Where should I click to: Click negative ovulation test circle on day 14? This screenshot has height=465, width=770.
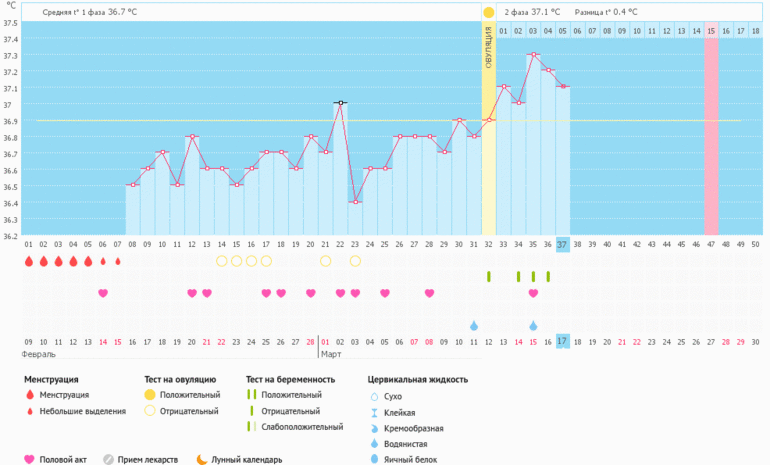[222, 261]
